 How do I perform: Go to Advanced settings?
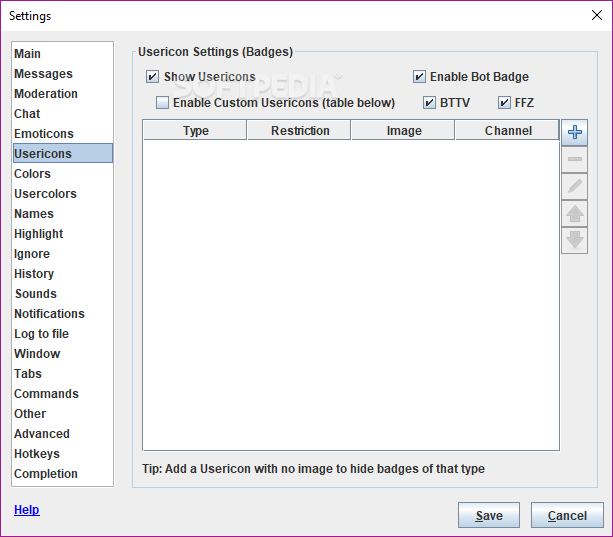click(x=63, y=433)
